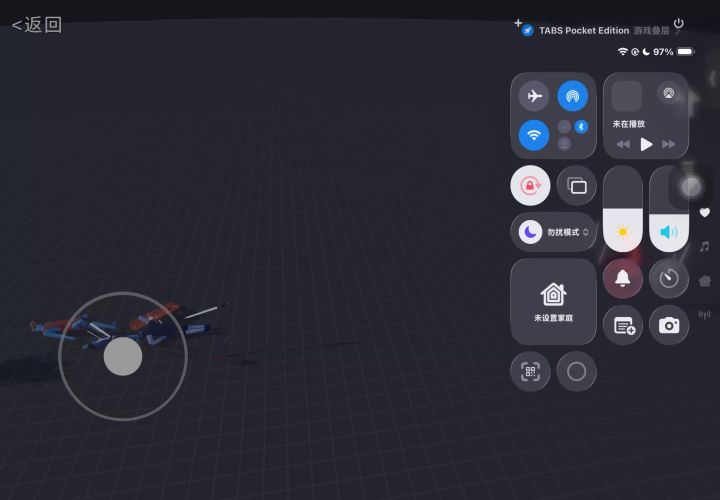Click the rotation lock status icon
The image size is (720, 500).
[x=635, y=52]
